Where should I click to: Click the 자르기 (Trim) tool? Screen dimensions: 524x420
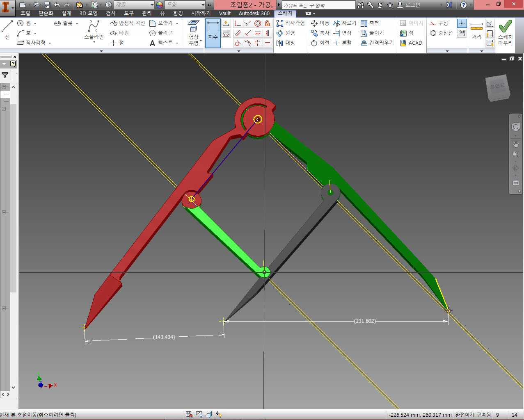345,23
